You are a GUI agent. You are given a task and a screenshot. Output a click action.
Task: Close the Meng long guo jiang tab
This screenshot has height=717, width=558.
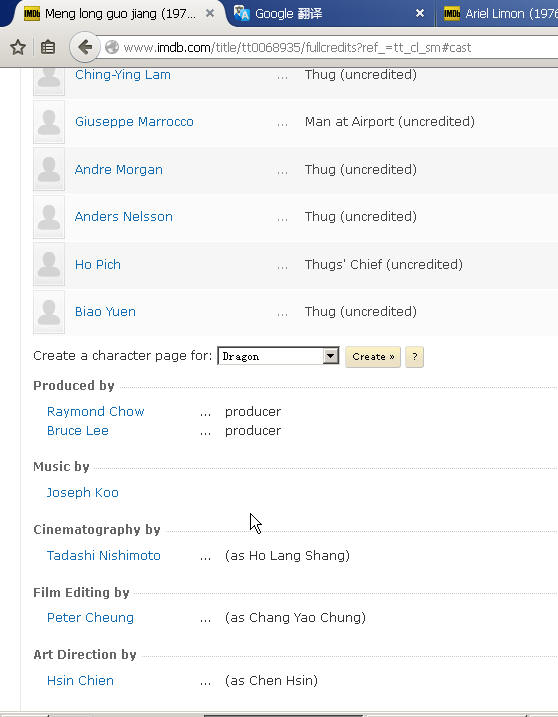click(210, 14)
